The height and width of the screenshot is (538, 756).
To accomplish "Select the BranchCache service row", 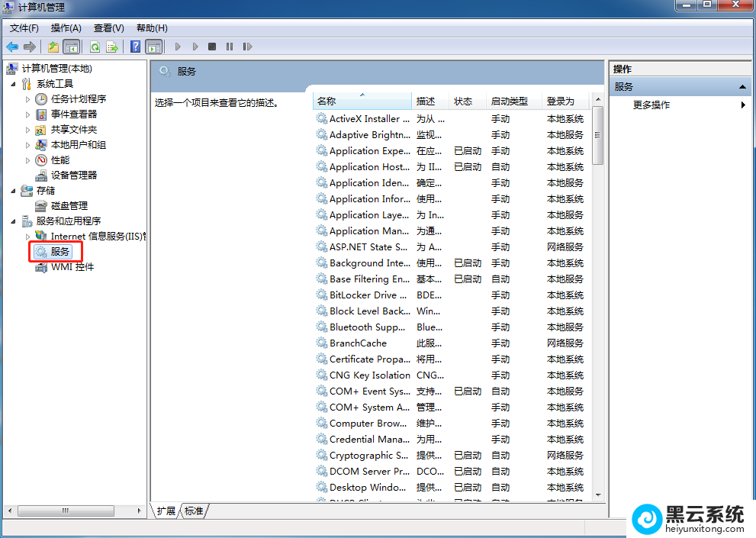I will (x=358, y=343).
